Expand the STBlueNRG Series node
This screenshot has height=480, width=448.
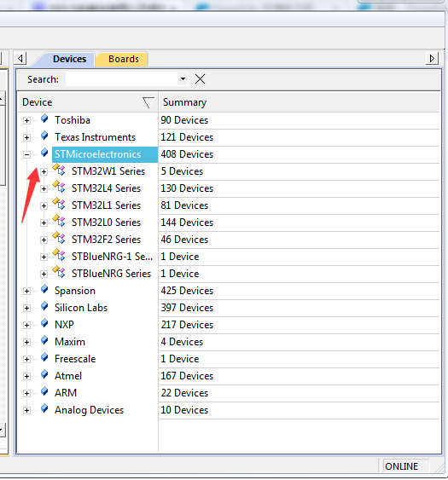click(x=44, y=274)
